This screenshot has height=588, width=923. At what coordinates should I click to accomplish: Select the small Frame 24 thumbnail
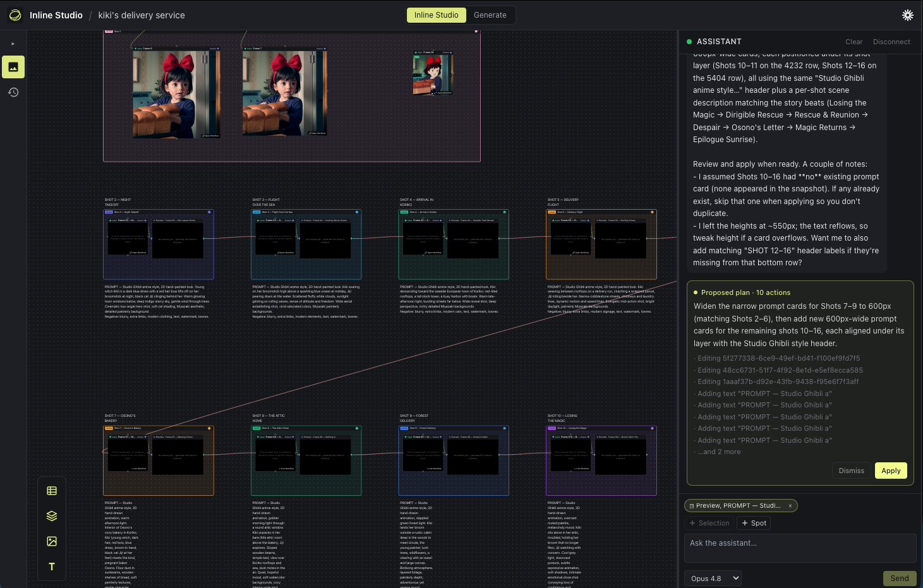[x=433, y=75]
